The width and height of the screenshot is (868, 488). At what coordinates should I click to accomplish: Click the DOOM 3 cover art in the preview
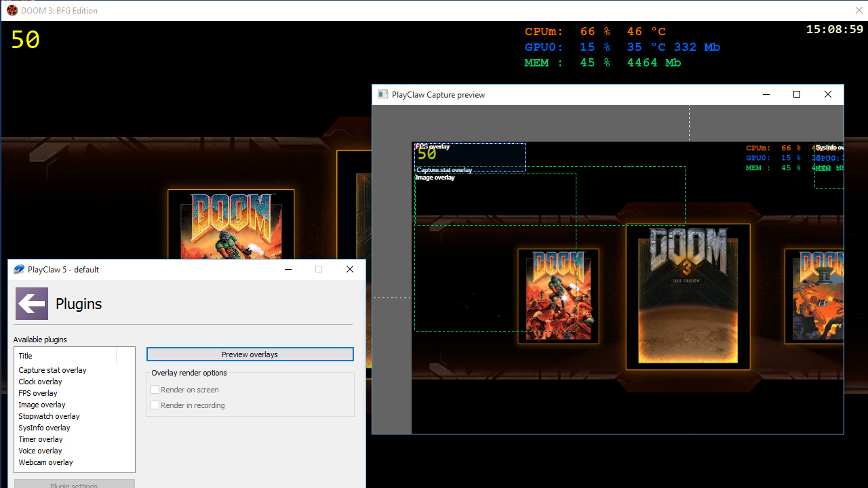click(688, 296)
